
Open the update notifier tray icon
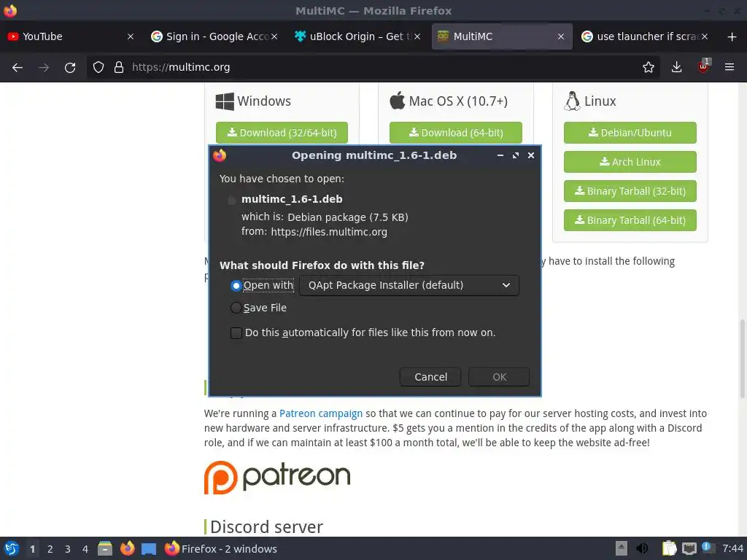coord(708,548)
